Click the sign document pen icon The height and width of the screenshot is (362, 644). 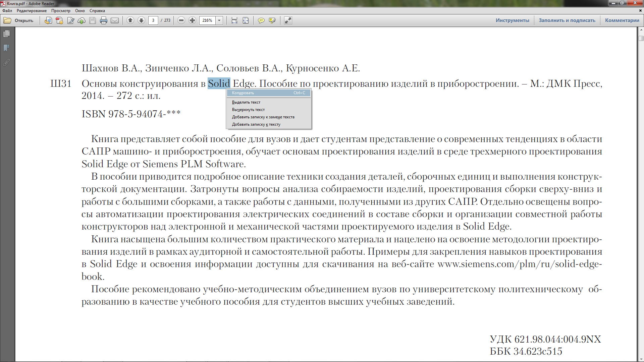coord(70,20)
